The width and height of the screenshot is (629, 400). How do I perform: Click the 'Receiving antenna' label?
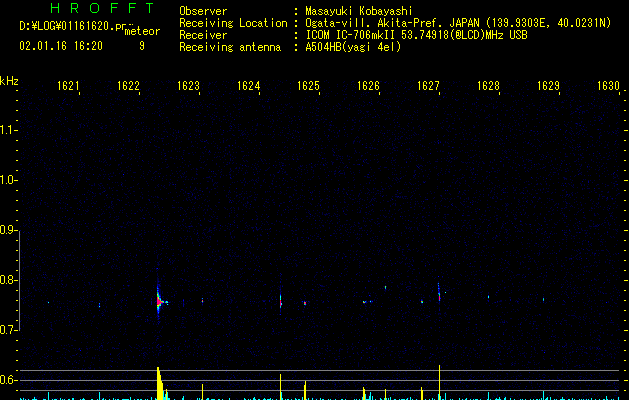230,47
